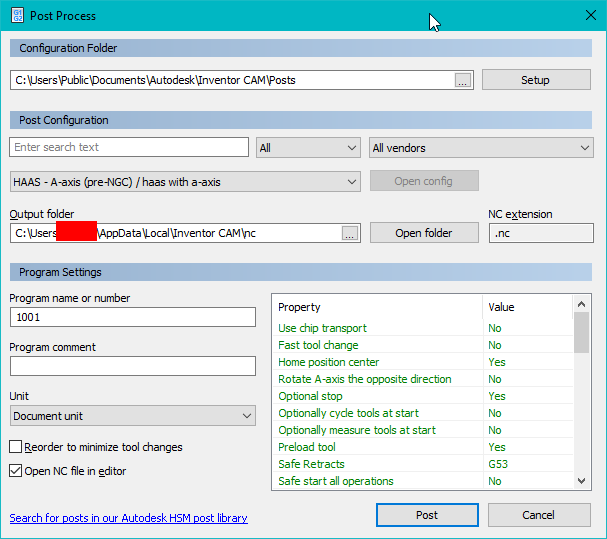The width and height of the screenshot is (607, 539).
Task: Select the Safe Retracts property row
Action: [x=422, y=464]
